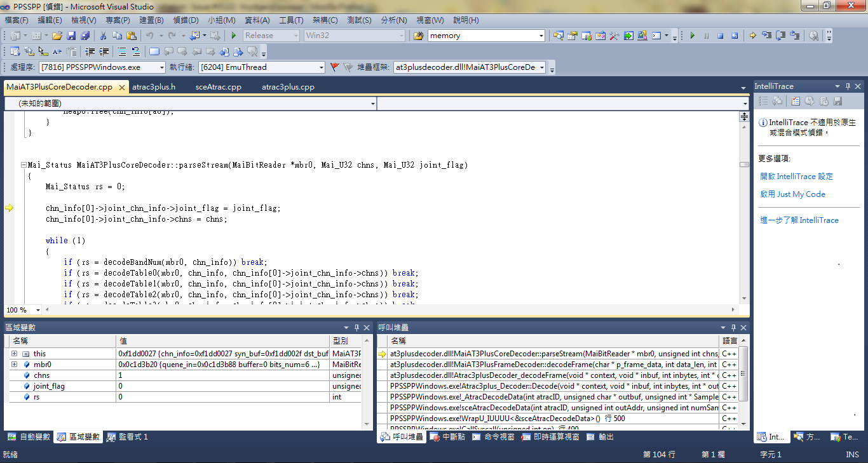Click the Restart debugging icon
868x463 pixels.
click(735, 36)
